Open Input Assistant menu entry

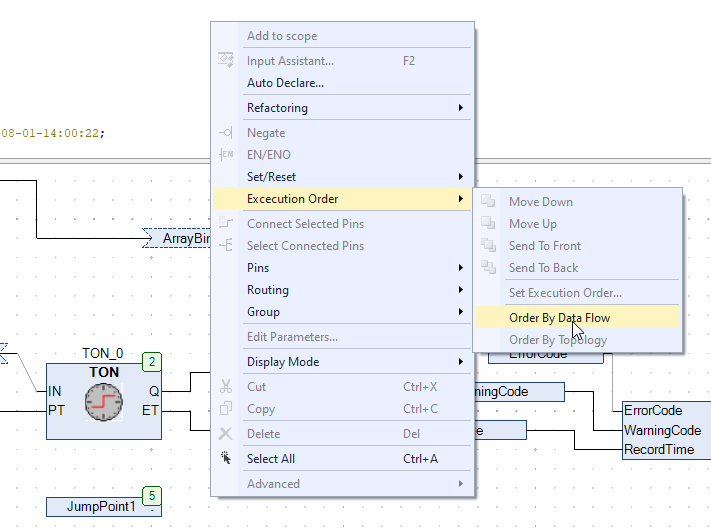(x=342, y=61)
